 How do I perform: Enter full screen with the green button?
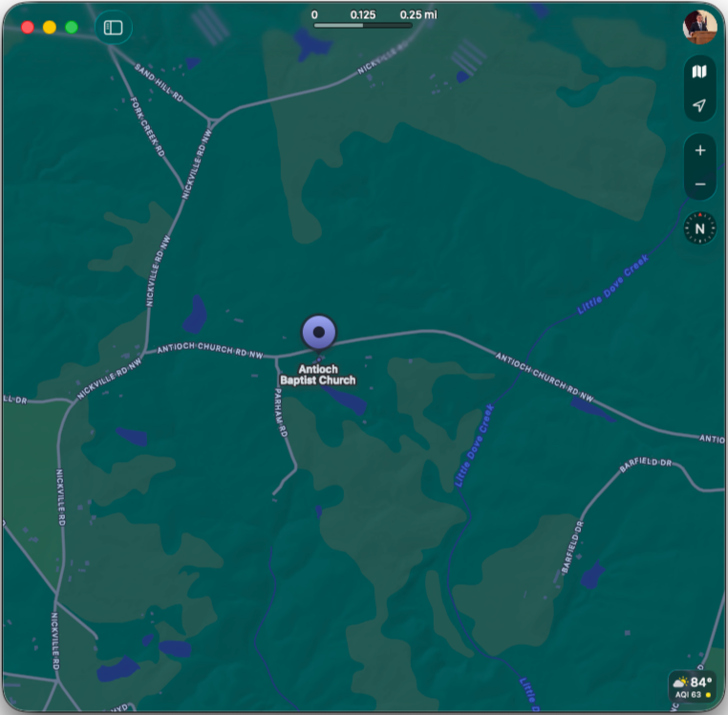[72, 28]
